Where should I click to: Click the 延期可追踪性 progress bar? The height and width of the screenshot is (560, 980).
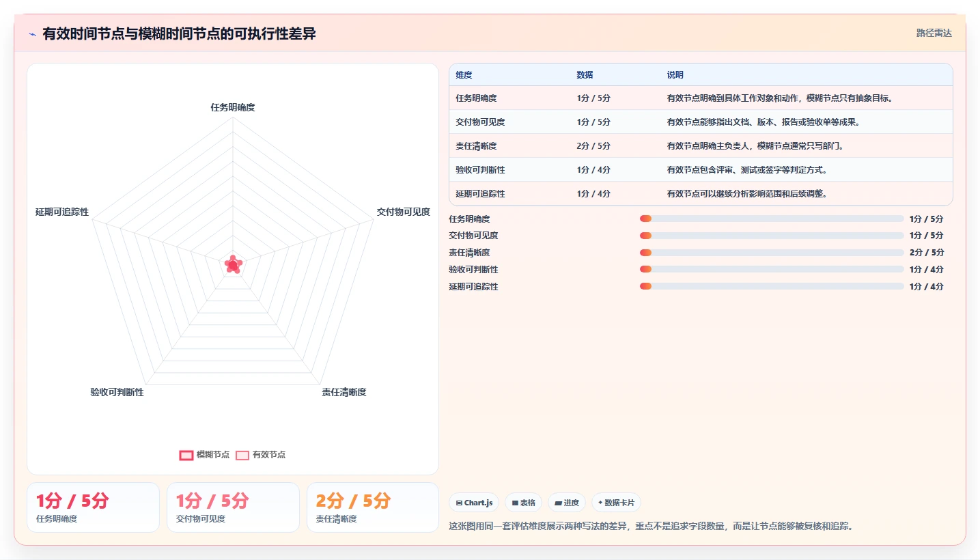[772, 286]
